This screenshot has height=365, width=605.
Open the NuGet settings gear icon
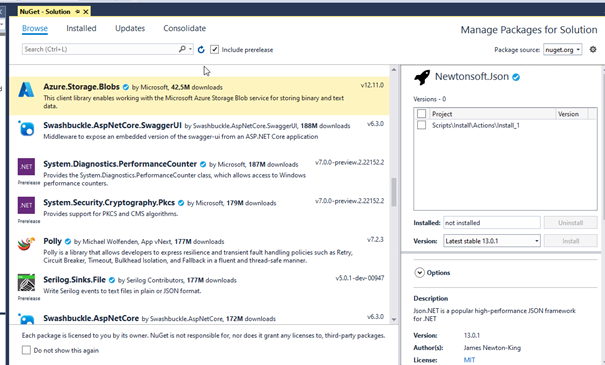593,49
